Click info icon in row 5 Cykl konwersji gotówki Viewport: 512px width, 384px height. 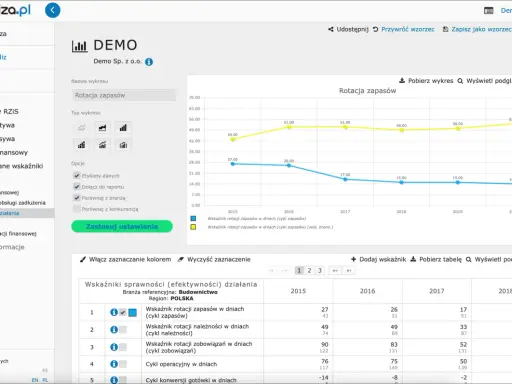point(114,380)
